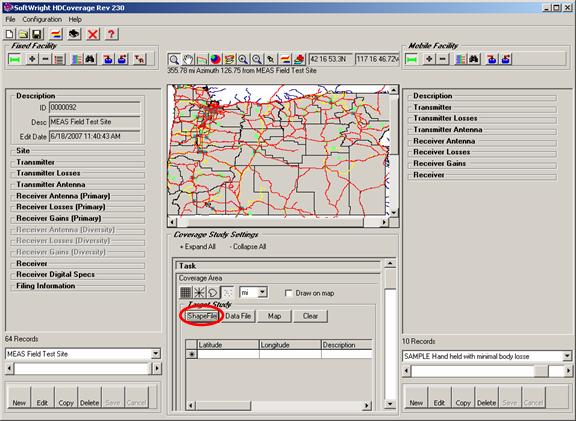Enable the Draw on map checkbox
The height and width of the screenshot is (421, 576).
289,293
